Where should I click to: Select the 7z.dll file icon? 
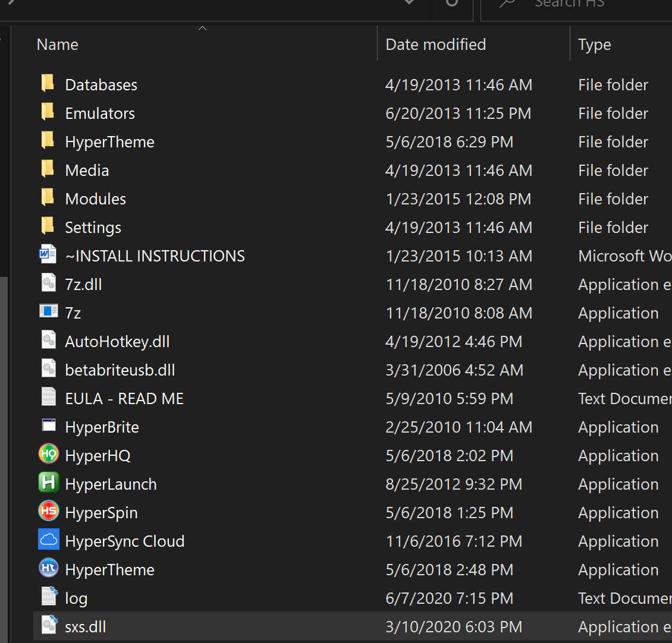pos(48,283)
